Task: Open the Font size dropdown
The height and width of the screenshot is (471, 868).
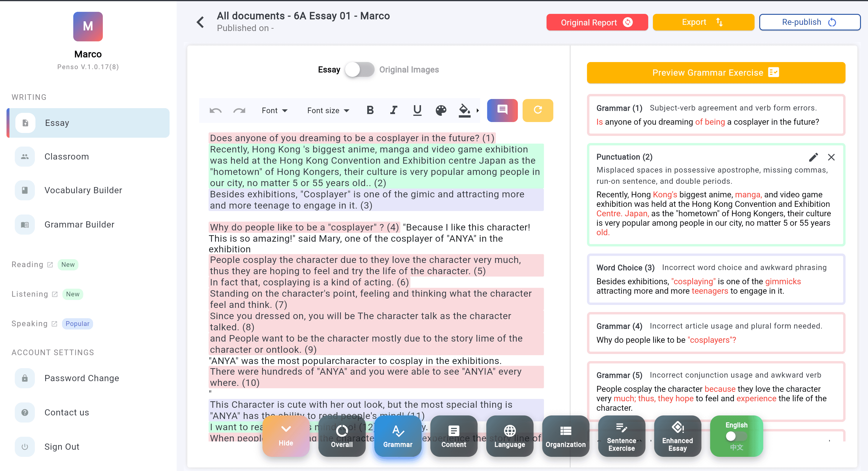Action: (328, 111)
